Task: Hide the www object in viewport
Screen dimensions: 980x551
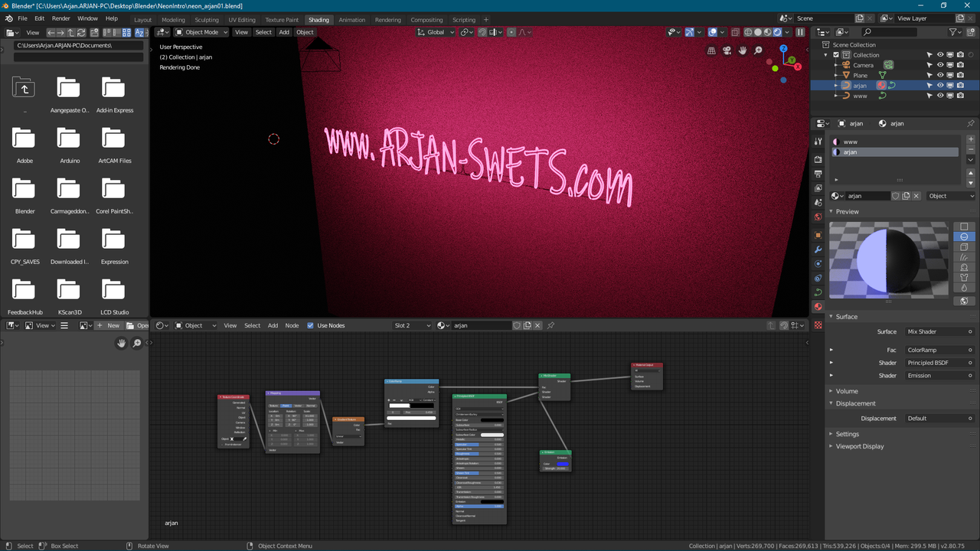Action: point(940,96)
